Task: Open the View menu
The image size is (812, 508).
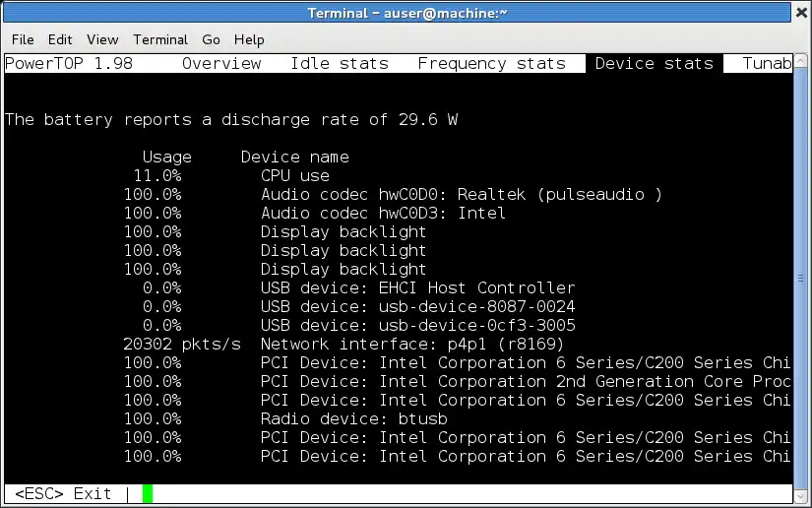Action: 102,40
